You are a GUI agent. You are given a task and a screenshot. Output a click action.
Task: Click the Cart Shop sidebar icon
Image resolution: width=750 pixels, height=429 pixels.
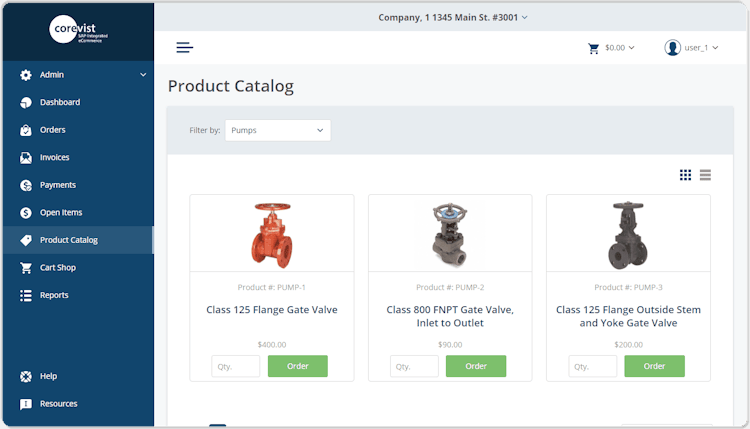tap(26, 268)
